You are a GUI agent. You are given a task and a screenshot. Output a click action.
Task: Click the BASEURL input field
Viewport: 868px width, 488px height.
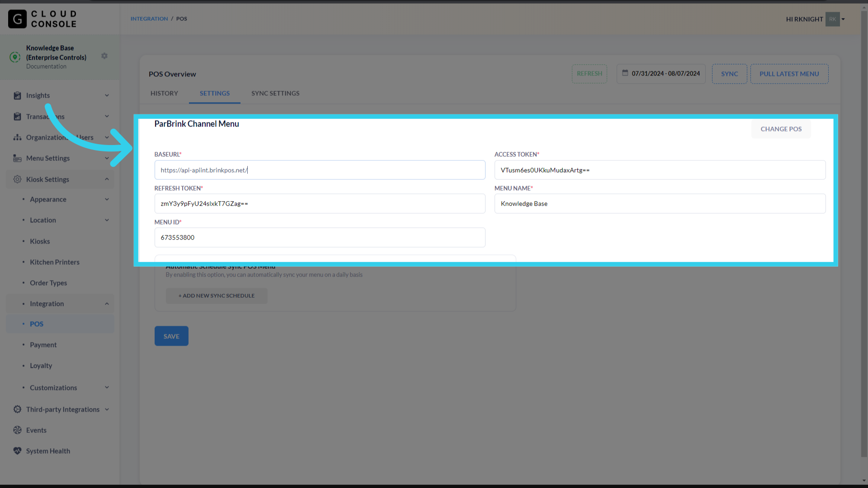tap(320, 170)
